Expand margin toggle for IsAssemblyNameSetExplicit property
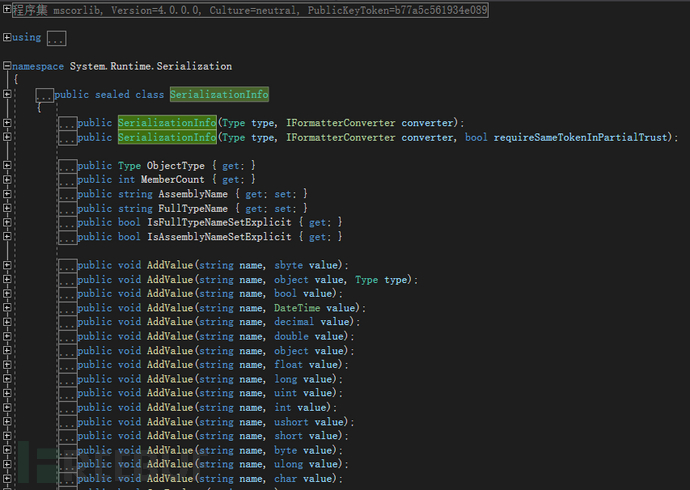690x490 pixels. [7, 237]
